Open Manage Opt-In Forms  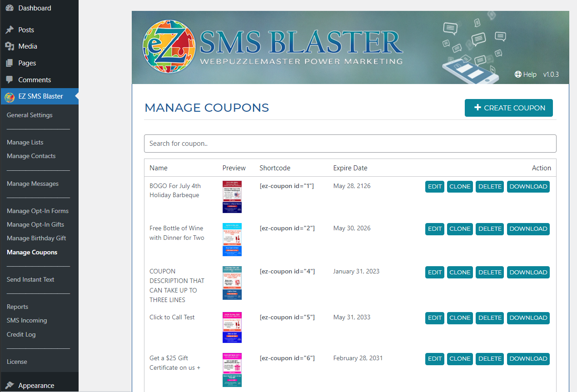click(x=38, y=211)
